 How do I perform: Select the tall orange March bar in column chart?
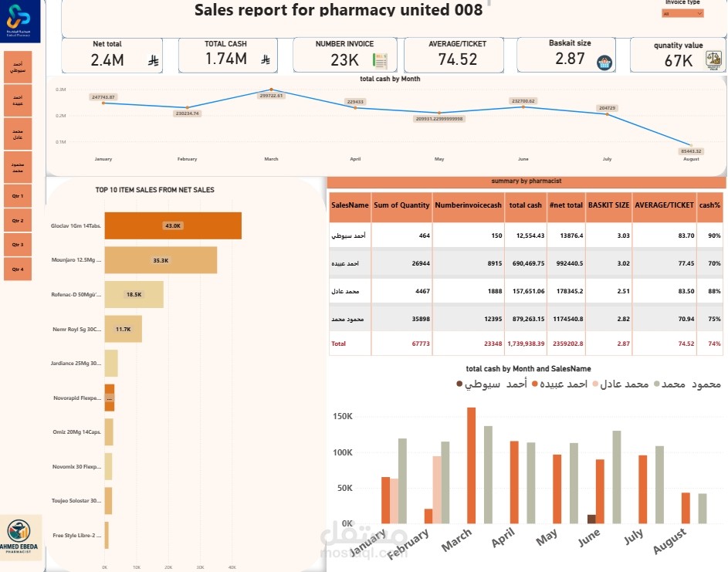click(471, 465)
